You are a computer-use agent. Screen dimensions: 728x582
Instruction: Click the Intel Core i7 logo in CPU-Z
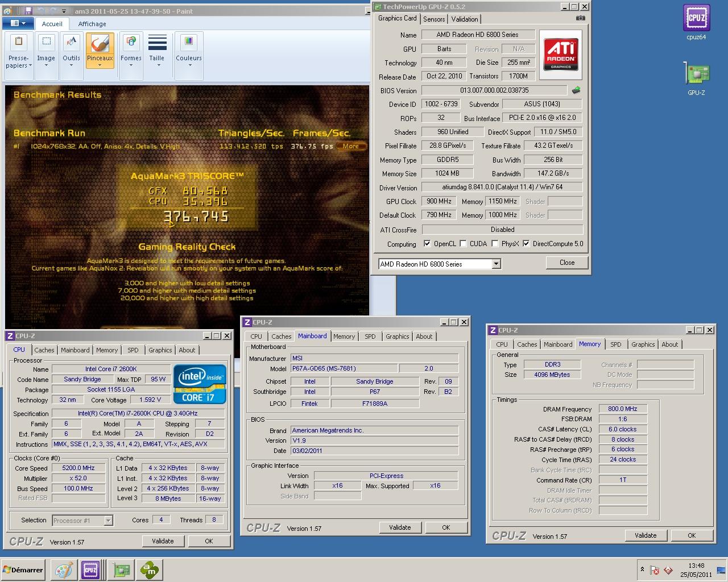[200, 384]
